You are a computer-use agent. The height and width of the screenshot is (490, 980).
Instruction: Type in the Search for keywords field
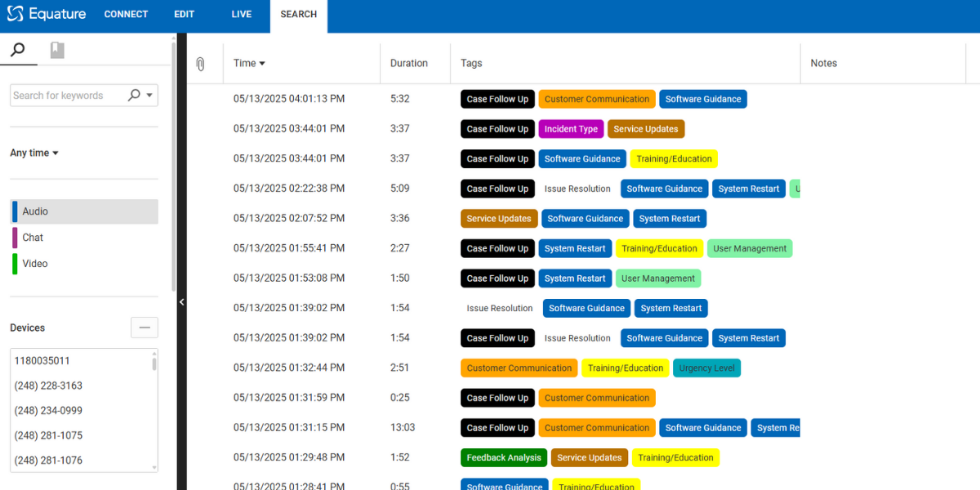67,96
